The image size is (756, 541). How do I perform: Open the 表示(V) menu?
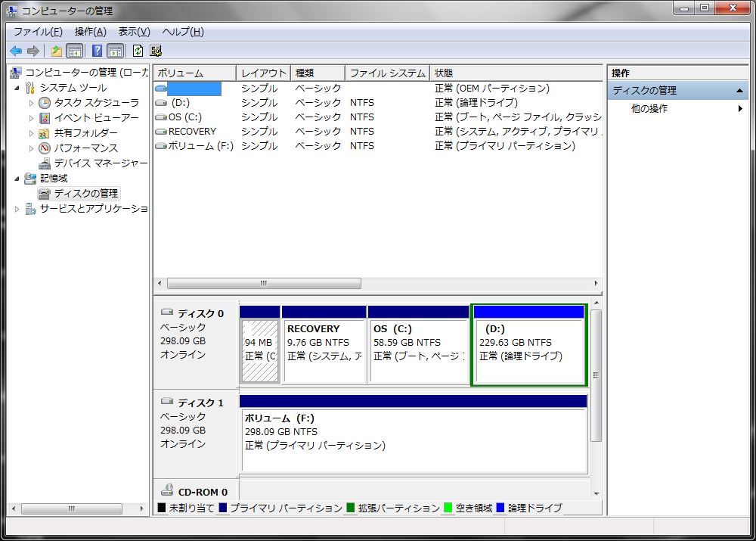(x=135, y=32)
